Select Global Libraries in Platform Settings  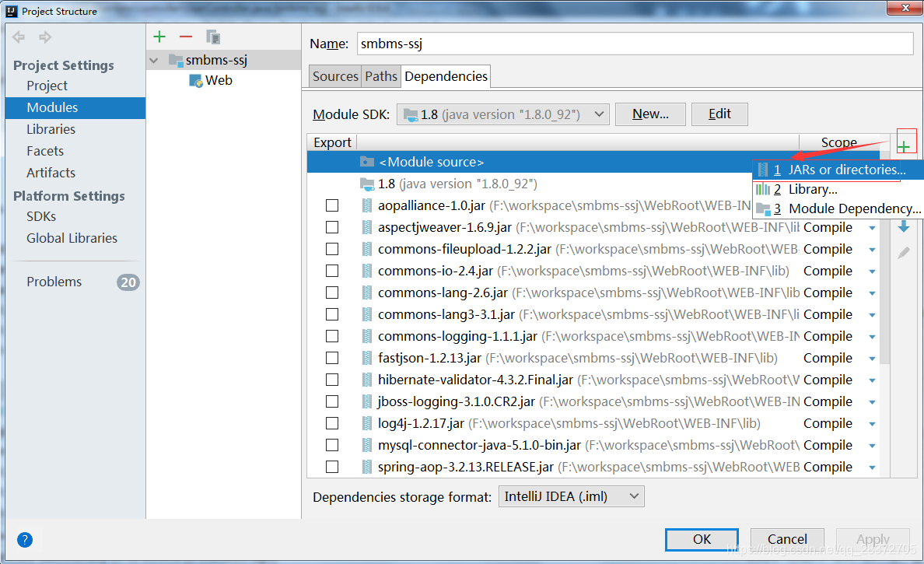coord(75,238)
